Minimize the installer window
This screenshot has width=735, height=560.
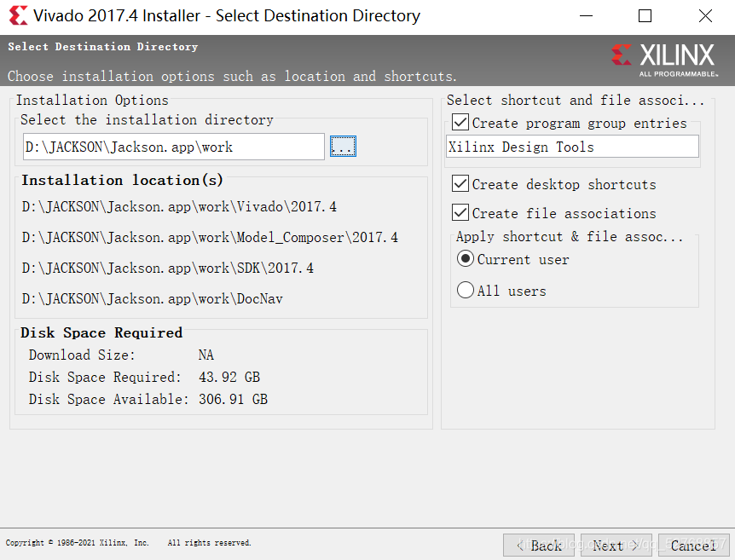click(x=586, y=16)
